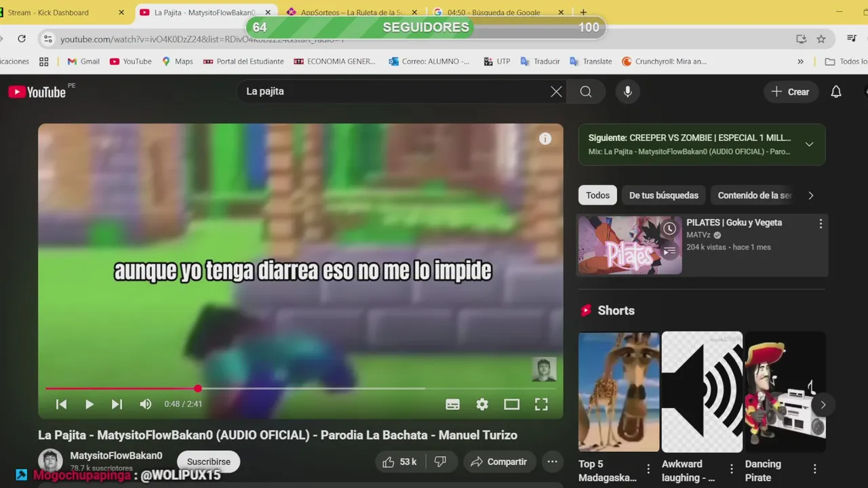Image resolution: width=868 pixels, height=488 pixels.
Task: View site information icon in address bar
Action: [47, 39]
